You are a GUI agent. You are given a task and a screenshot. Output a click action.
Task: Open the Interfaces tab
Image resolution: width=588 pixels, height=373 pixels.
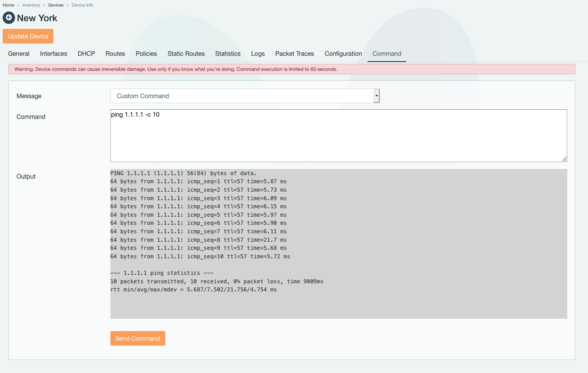click(53, 54)
